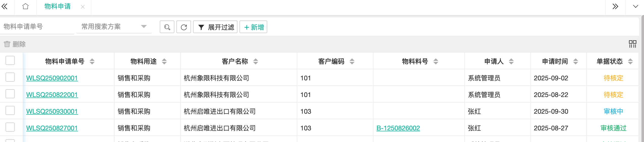The image size is (644, 142).
Task: Click the 删除 delete button
Action: (x=15, y=44)
